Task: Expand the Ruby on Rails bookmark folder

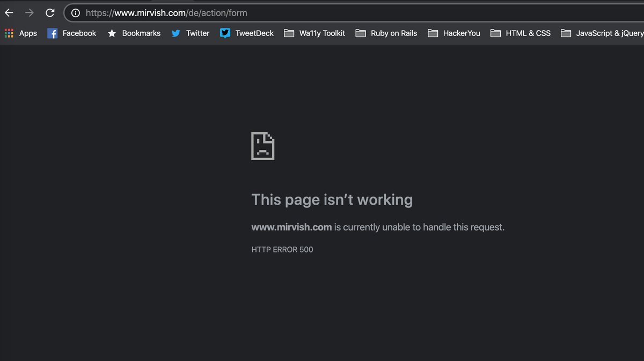Action: pos(386,33)
